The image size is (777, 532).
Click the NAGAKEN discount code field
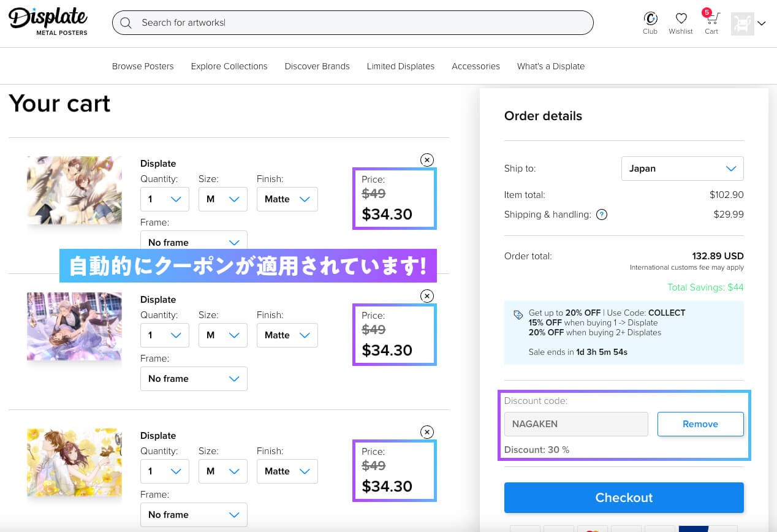(x=576, y=424)
